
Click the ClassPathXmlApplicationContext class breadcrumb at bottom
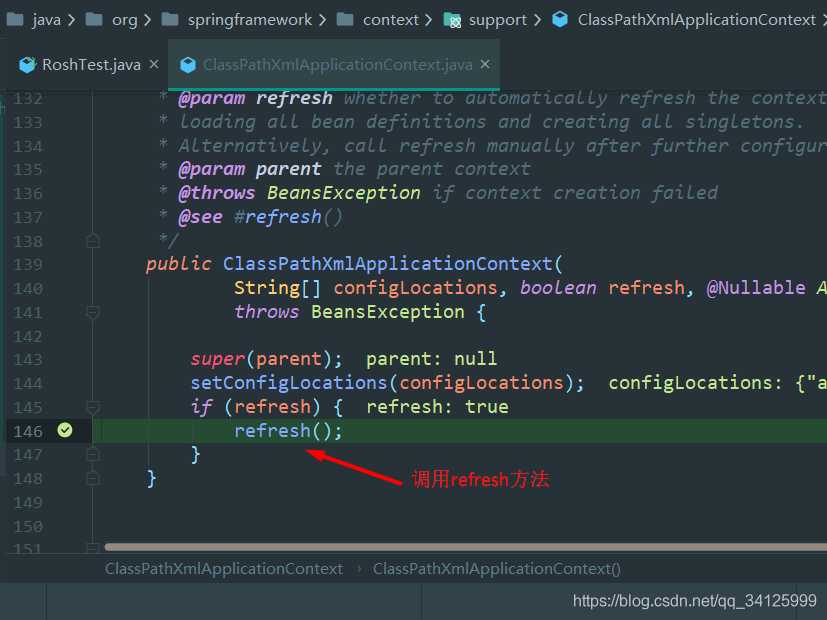coord(224,569)
